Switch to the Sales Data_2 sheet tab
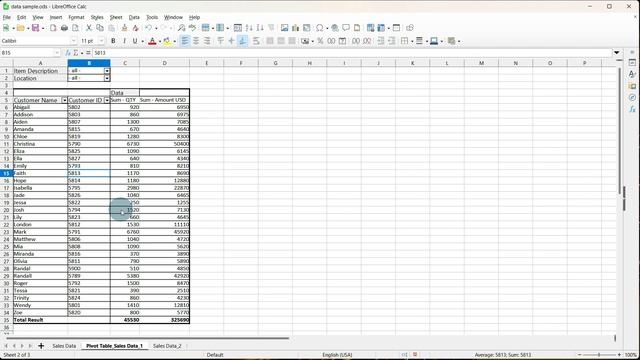640x360 pixels. pos(167,346)
